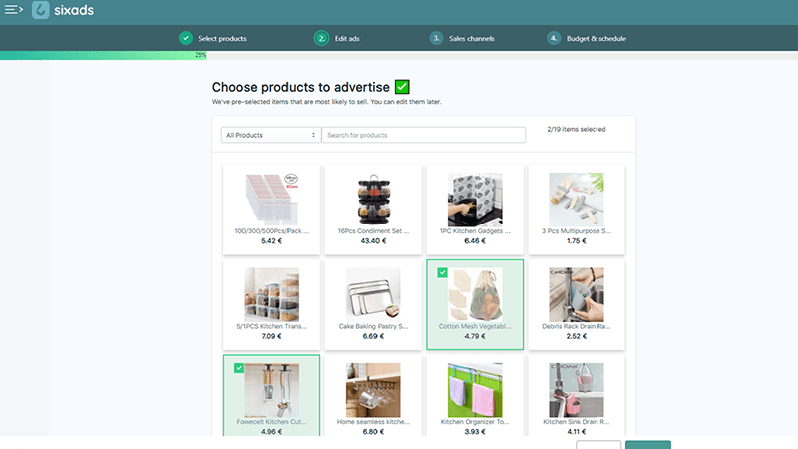Click the Debris Rack Drain Ra... title
Viewport: 798px width, 449px height.
coord(576,326)
